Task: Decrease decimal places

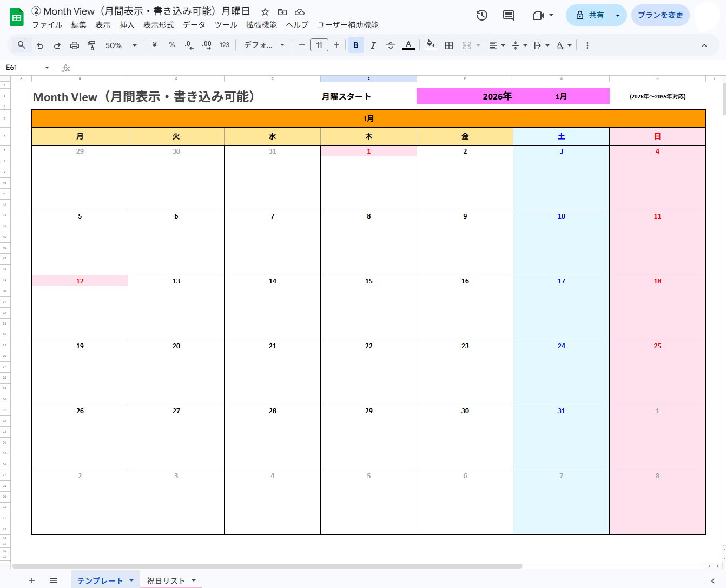Action: pyautogui.click(x=188, y=45)
